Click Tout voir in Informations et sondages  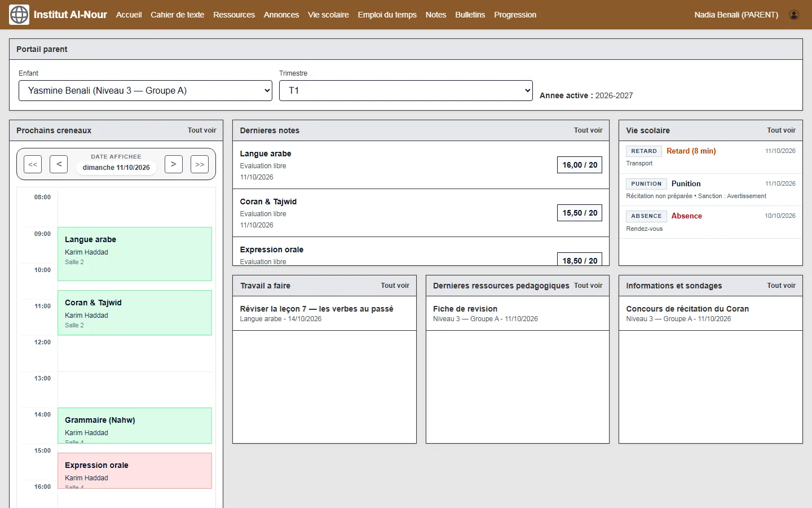pos(782,286)
